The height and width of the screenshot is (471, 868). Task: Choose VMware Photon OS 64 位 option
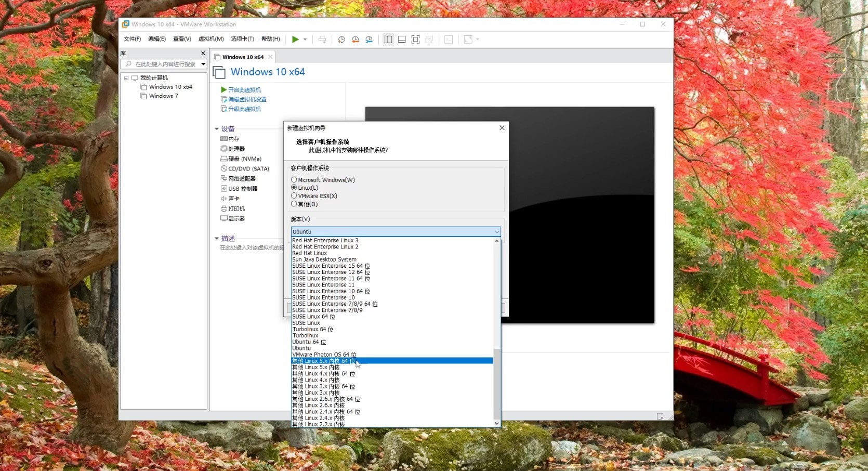pos(392,355)
